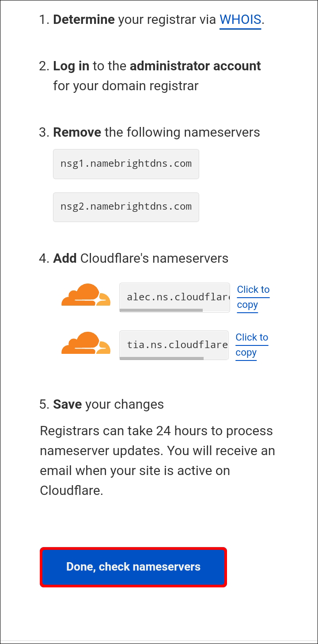Click scrollbar under alec nameserver field
Viewport: 318px width, 644px height.
point(161,310)
